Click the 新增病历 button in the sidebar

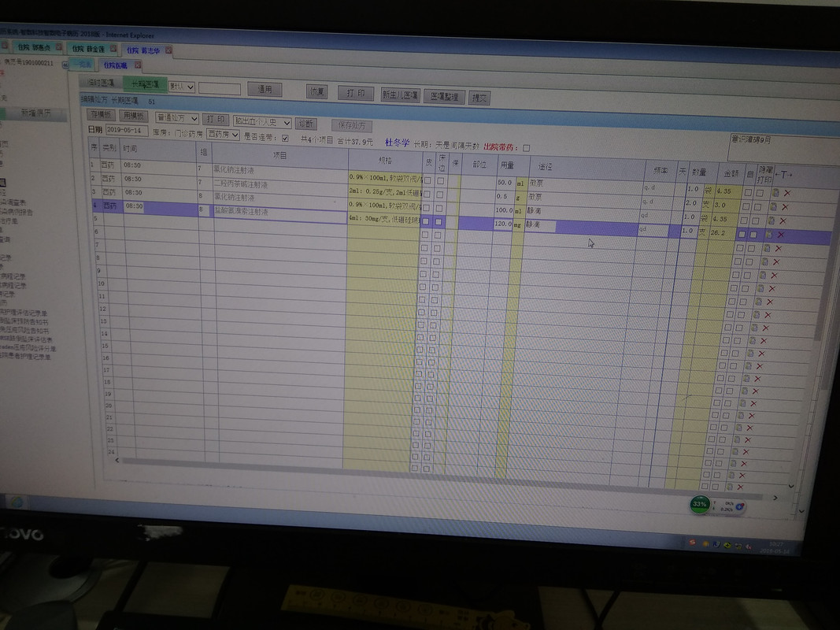coord(35,113)
